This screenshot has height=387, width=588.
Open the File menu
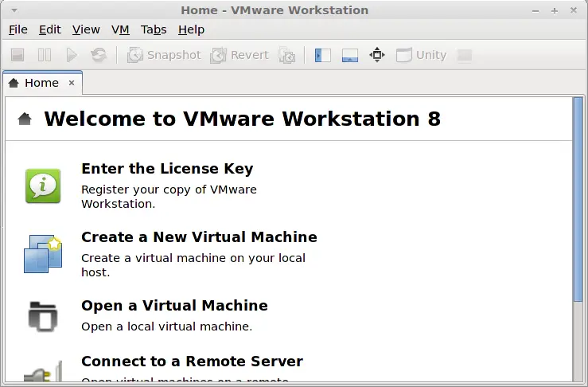click(18, 29)
